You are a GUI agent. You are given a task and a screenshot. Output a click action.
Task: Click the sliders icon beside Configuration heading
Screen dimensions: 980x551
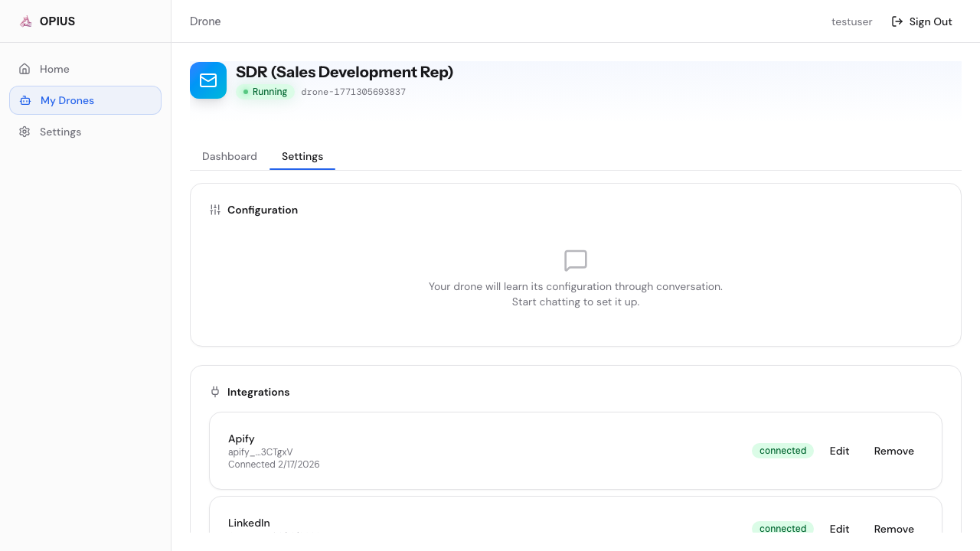pos(214,210)
